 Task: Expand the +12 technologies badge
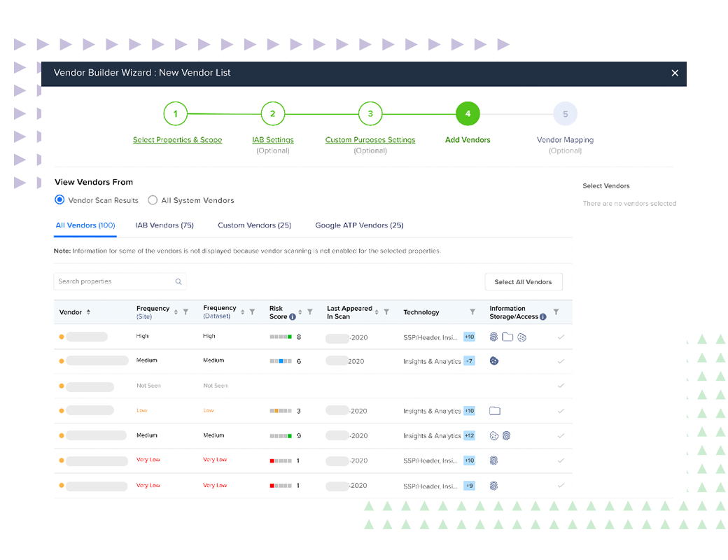click(470, 435)
